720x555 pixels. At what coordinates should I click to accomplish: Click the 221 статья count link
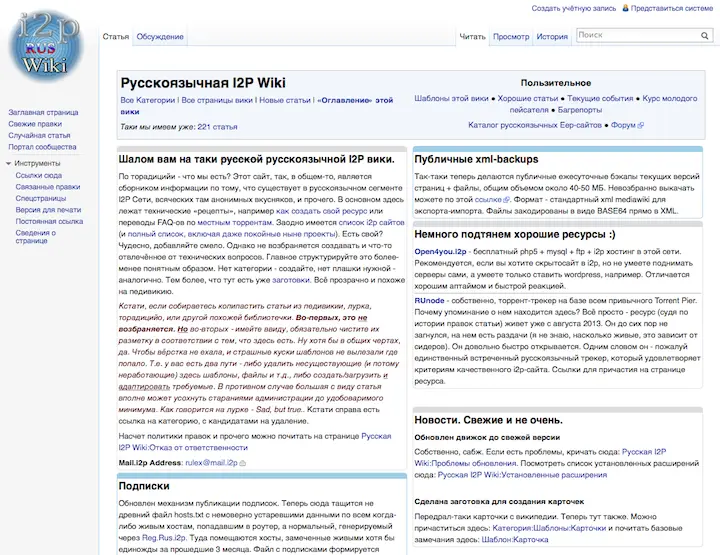(x=217, y=127)
